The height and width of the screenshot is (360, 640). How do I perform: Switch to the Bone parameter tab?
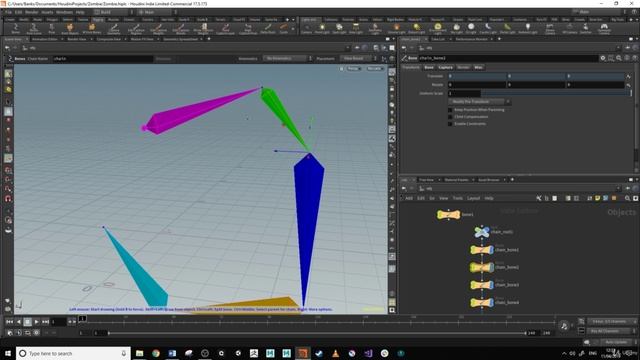(x=429, y=67)
